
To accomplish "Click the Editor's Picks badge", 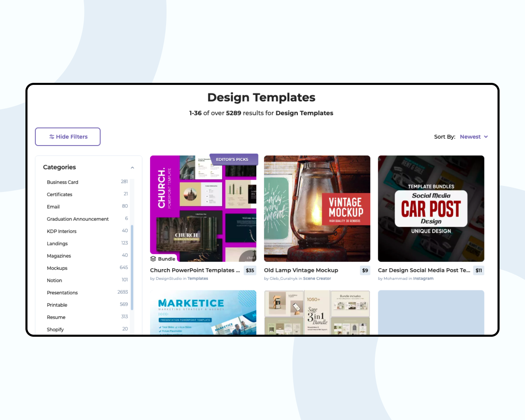I will tap(233, 159).
